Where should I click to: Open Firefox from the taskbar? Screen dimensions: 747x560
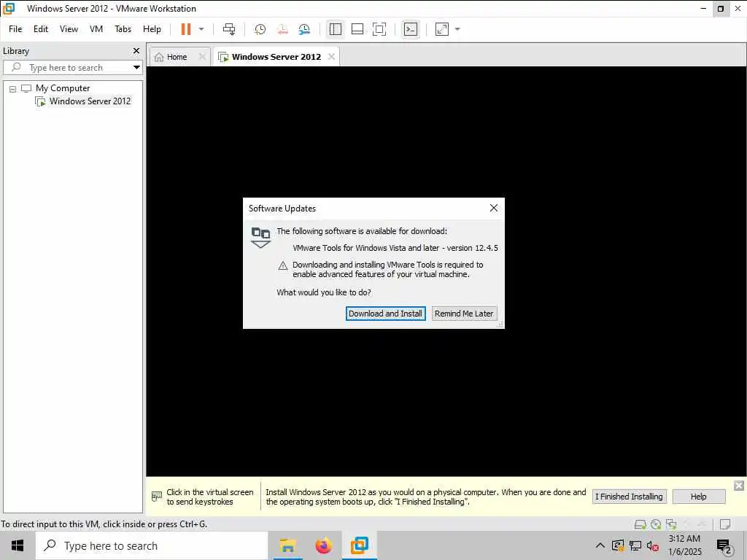click(x=323, y=545)
